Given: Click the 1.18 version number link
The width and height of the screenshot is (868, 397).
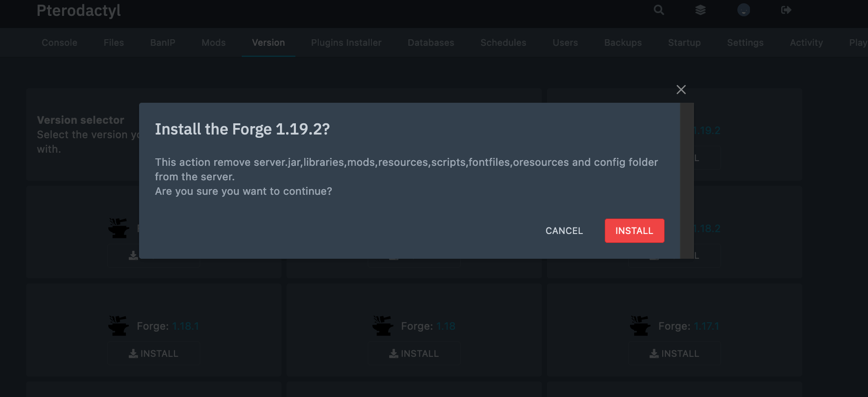Looking at the screenshot, I should (x=446, y=326).
